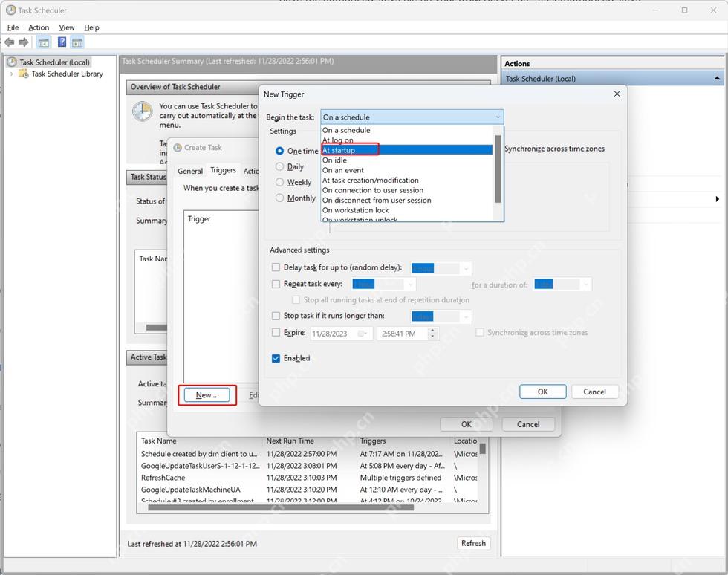
Task: Click the forward arrow in the toolbar
Action: click(23, 43)
